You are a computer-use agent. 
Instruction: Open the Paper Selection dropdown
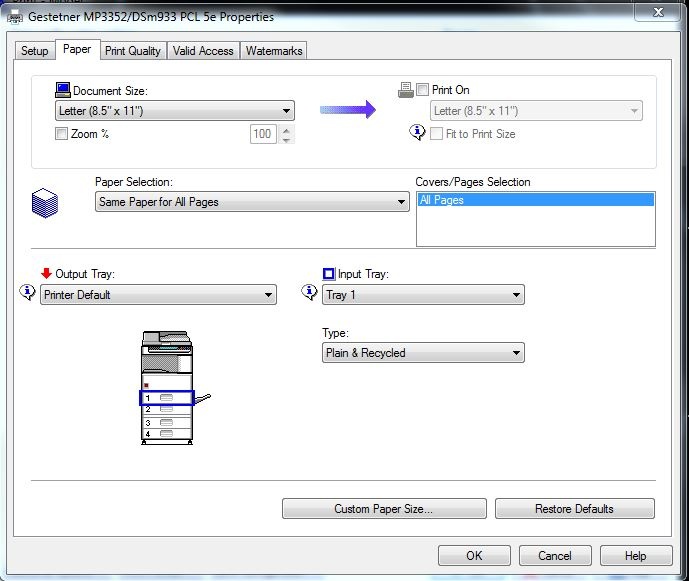point(252,202)
